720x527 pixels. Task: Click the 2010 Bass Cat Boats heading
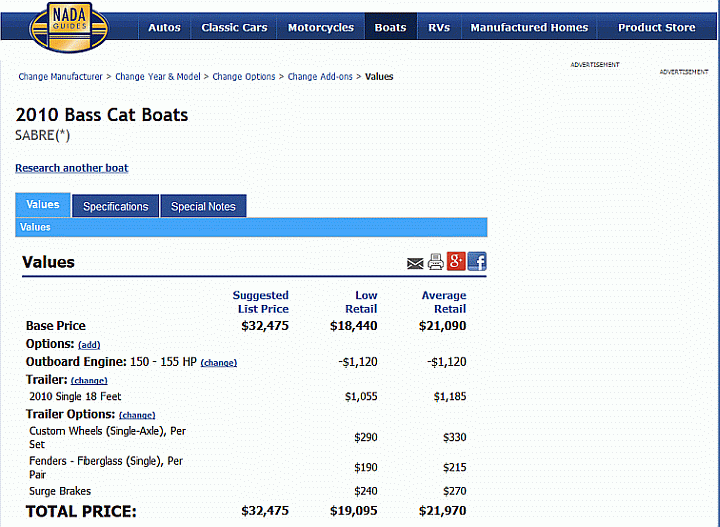pyautogui.click(x=102, y=115)
